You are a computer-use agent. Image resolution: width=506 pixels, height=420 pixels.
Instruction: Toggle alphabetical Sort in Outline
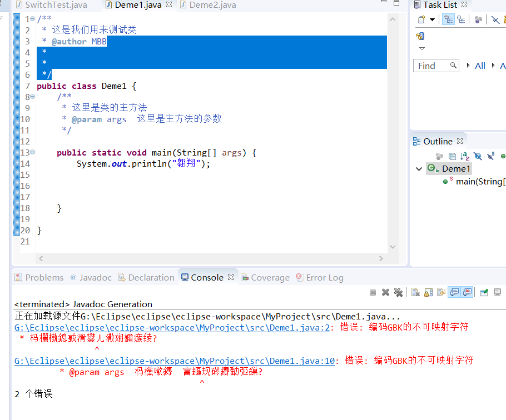coord(465,156)
